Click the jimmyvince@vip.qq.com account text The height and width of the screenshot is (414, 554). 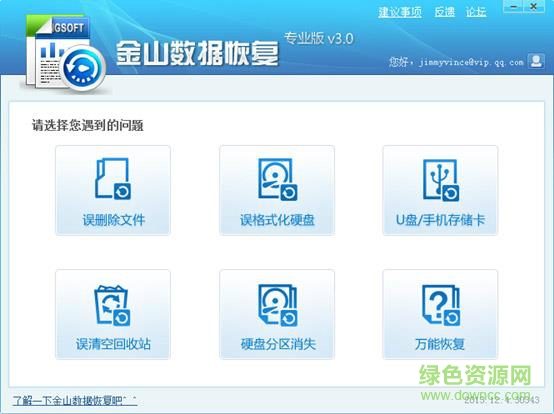(x=471, y=63)
